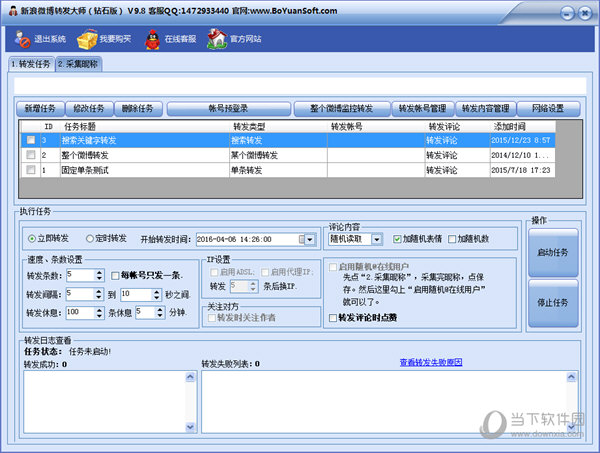Screen dimensions: 600x453
Task: Click 转发条数 input field
Action: coord(81,275)
